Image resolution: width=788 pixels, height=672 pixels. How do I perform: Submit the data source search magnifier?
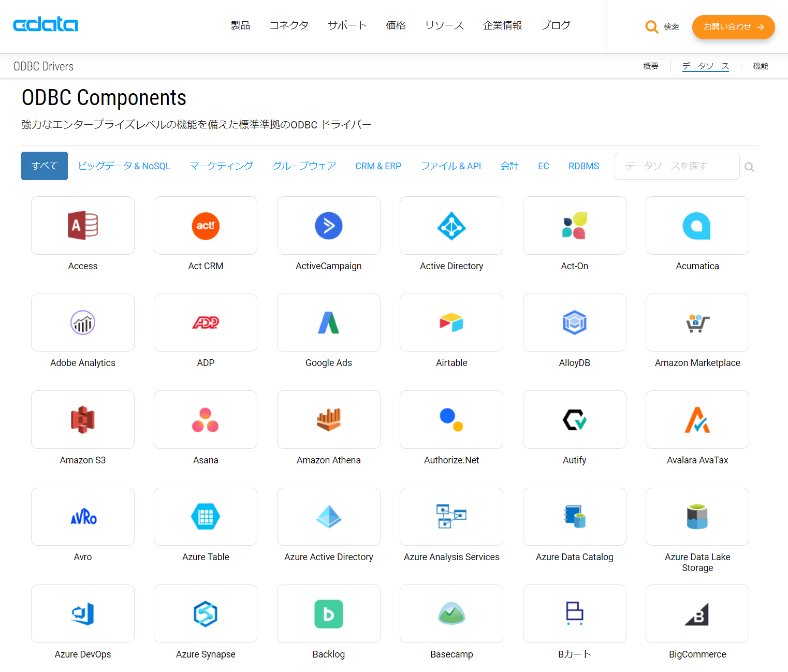(x=749, y=167)
